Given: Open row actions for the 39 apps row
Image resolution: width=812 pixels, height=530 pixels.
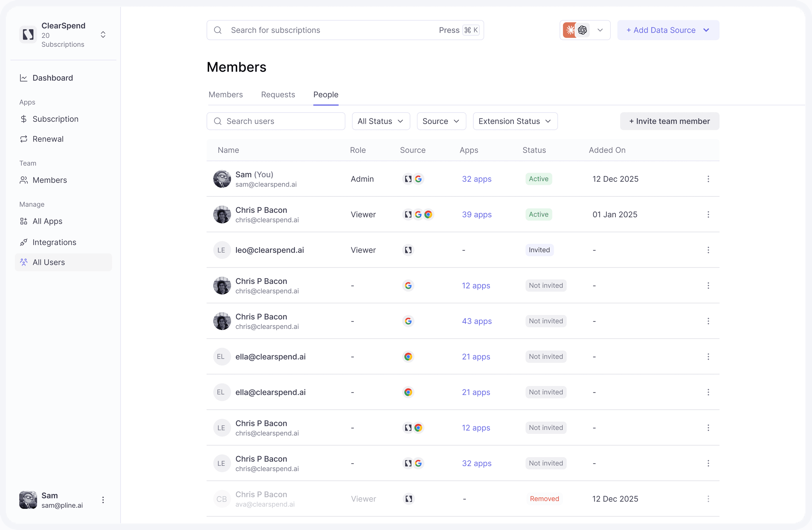Looking at the screenshot, I should pos(708,214).
